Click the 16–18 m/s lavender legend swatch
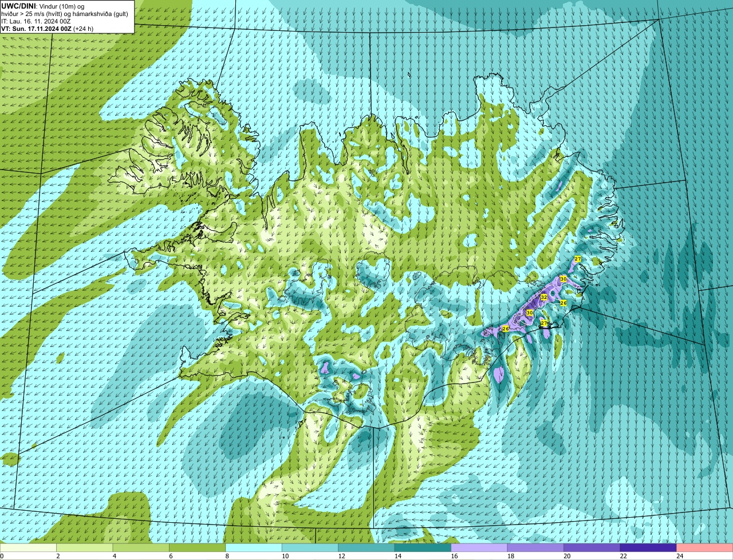 click(480, 547)
